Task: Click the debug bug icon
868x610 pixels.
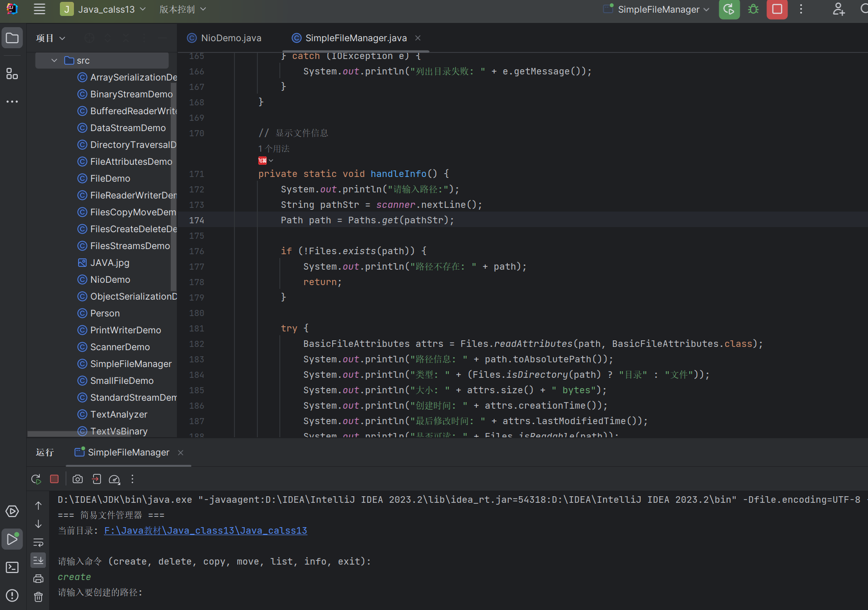Action: pyautogui.click(x=753, y=9)
